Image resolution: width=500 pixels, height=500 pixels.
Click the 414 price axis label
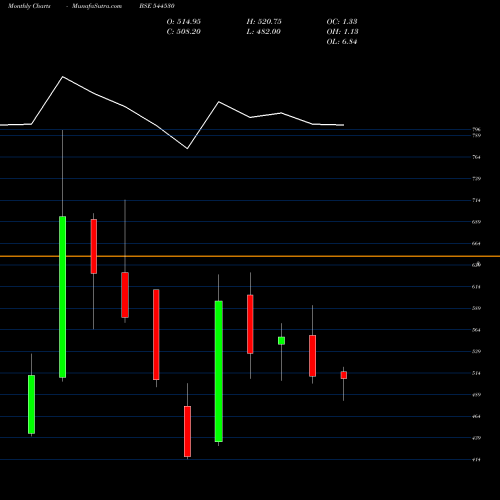[x=476, y=460]
